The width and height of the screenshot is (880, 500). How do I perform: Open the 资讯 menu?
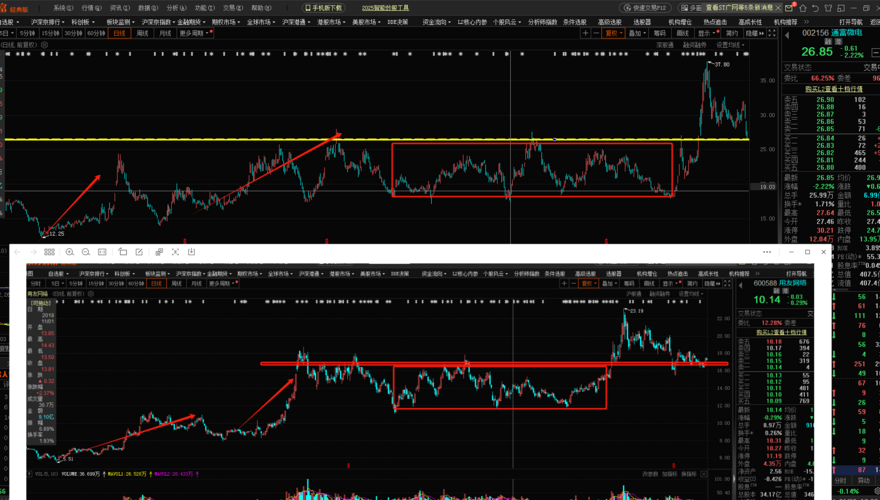click(x=120, y=8)
